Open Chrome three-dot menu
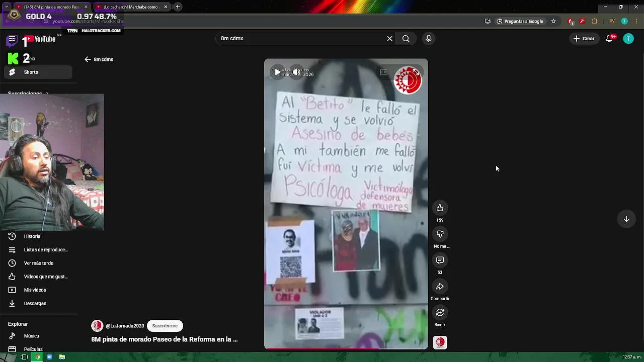644x362 pixels. click(636, 21)
